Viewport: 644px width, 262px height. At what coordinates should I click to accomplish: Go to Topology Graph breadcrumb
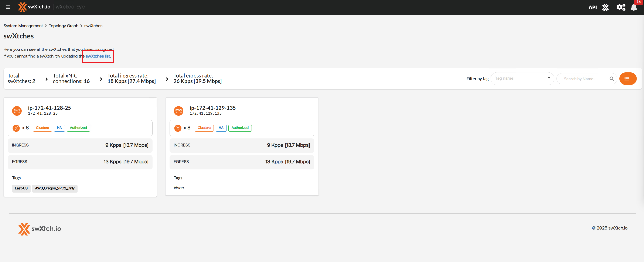[64, 26]
